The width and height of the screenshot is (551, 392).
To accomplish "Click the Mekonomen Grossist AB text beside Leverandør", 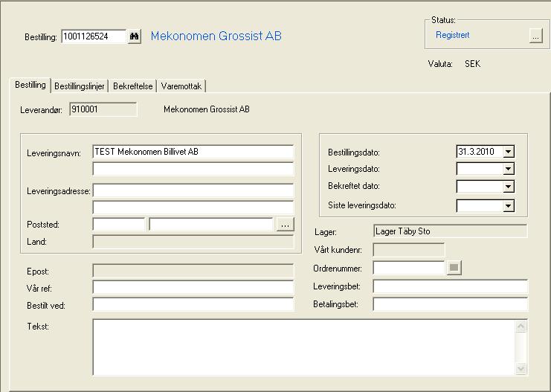I will click(x=207, y=109).
